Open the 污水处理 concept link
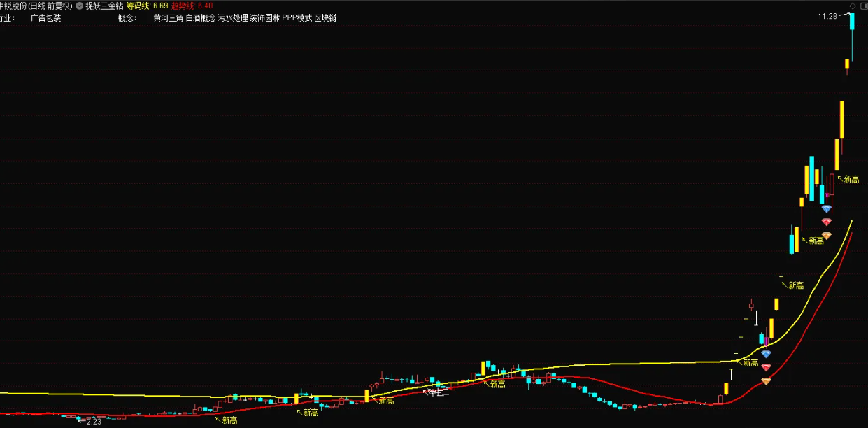 232,18
